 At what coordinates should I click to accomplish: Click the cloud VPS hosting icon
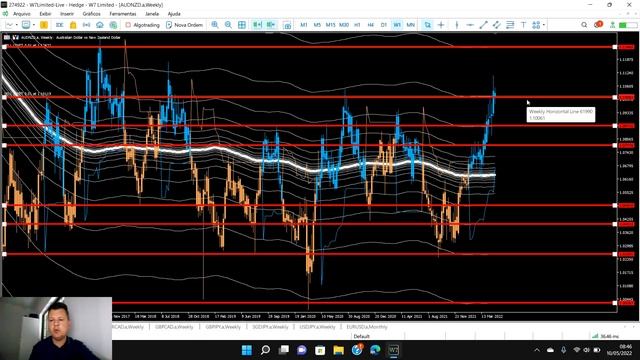click(x=100, y=25)
